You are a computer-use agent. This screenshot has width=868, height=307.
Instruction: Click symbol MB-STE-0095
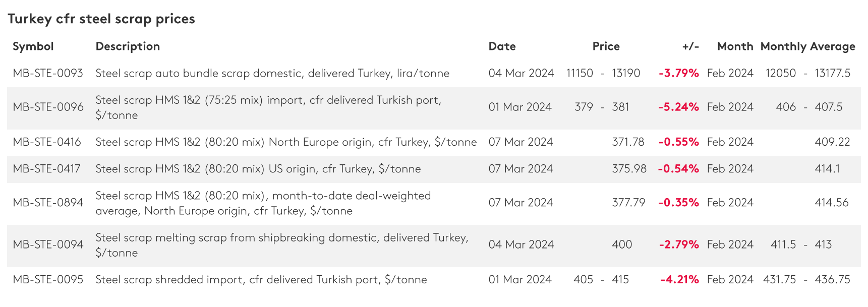click(48, 280)
